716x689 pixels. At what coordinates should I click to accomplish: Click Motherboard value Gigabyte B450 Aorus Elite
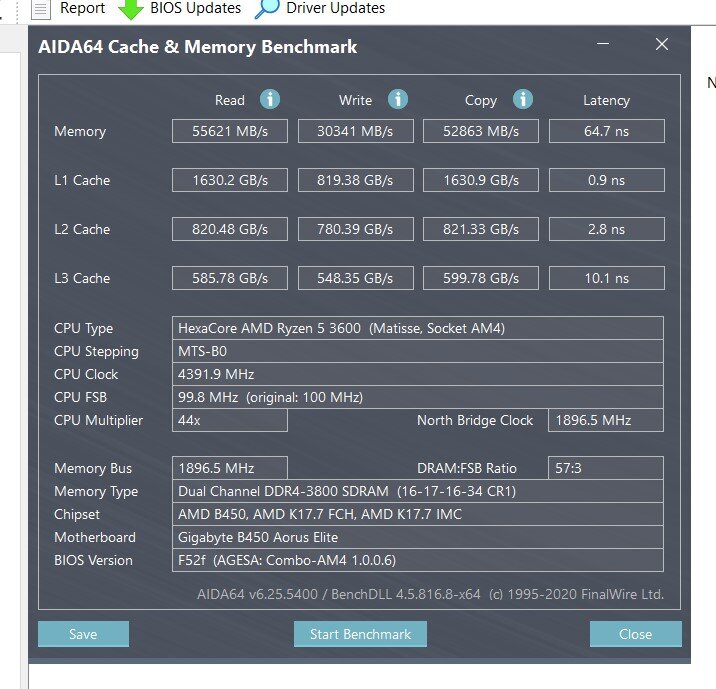418,537
